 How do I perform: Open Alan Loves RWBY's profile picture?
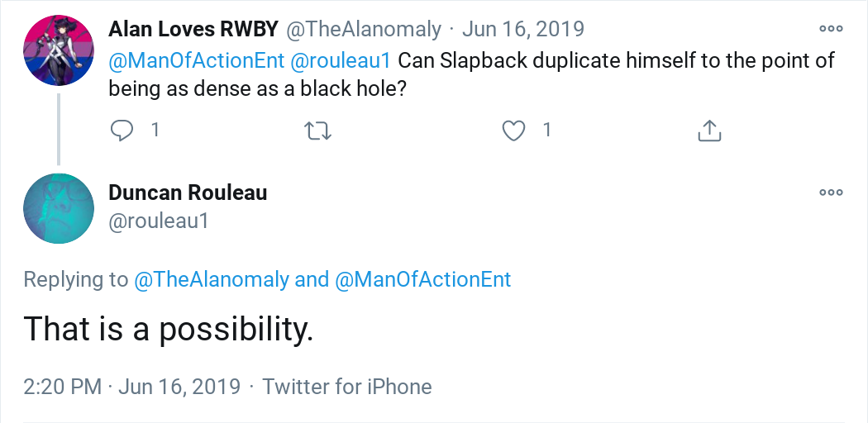coord(58,50)
